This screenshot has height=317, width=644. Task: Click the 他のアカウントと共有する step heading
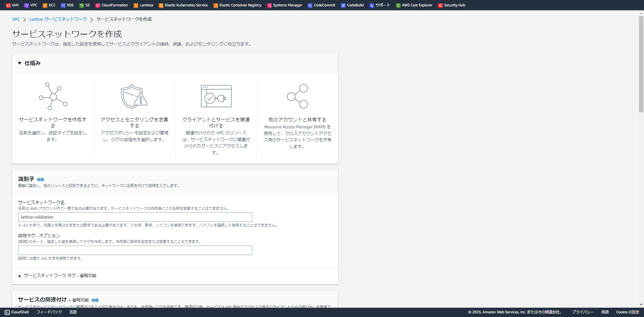click(297, 120)
